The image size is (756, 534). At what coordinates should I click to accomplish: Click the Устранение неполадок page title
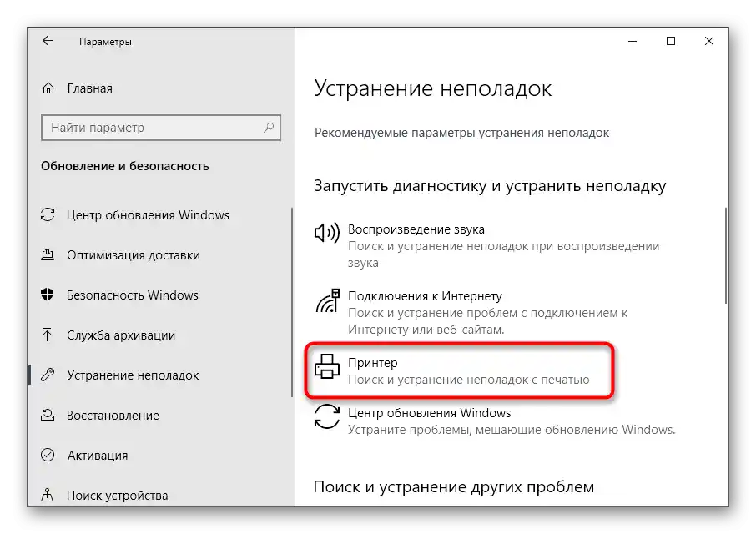432,88
